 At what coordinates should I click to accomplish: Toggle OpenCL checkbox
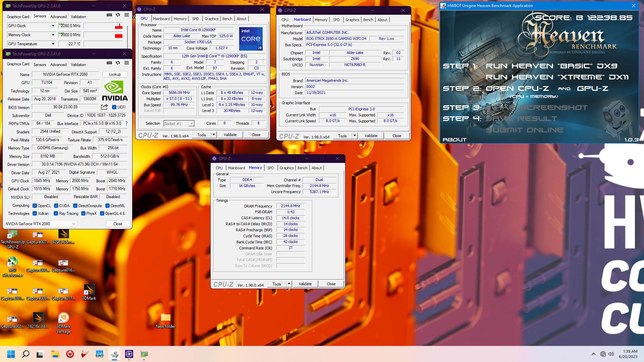[x=35, y=206]
